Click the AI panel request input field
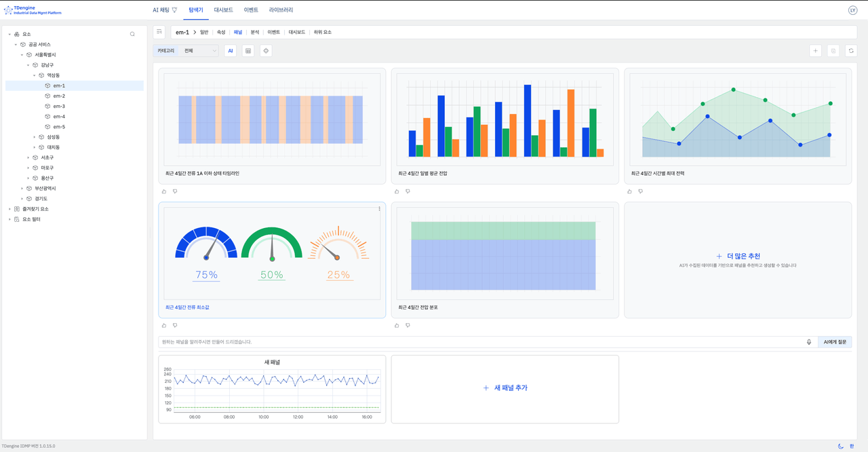 pos(475,342)
